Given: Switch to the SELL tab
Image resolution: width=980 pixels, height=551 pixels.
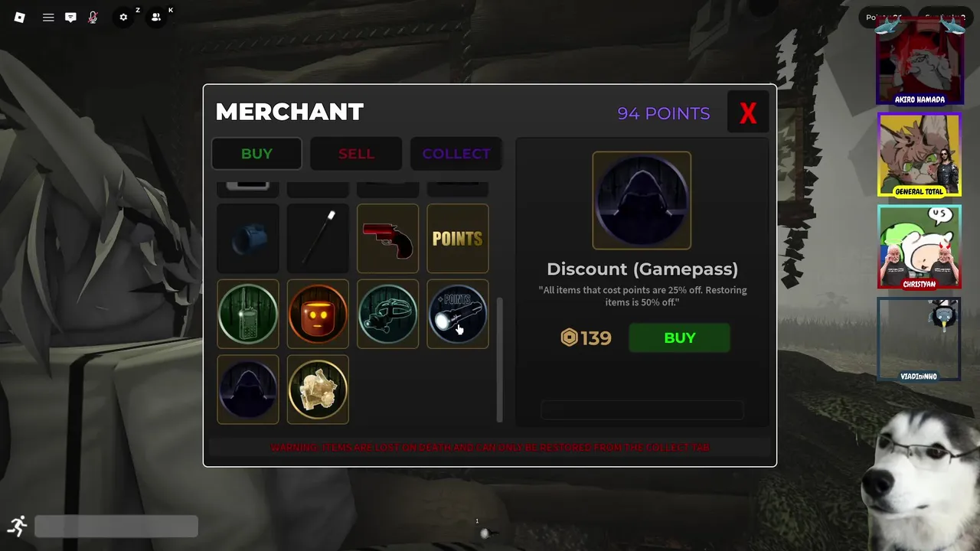Looking at the screenshot, I should [356, 153].
